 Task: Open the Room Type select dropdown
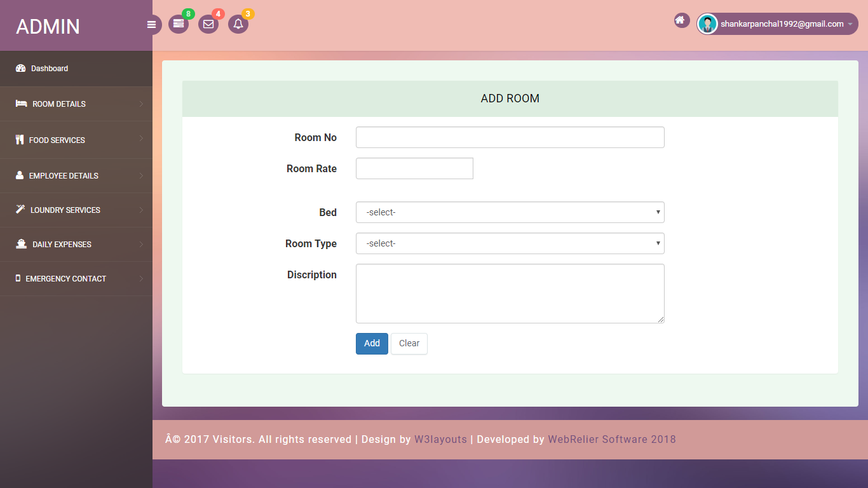pos(510,243)
